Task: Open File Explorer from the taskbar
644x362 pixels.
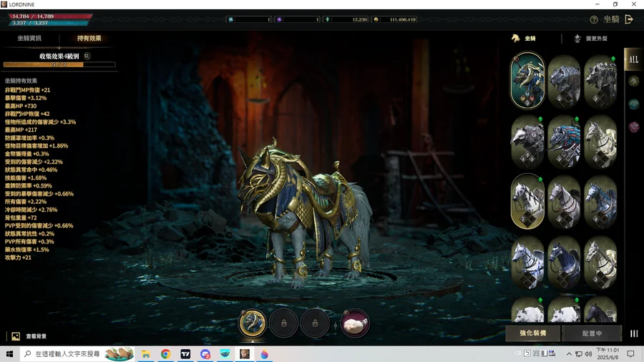Action: tap(146, 354)
